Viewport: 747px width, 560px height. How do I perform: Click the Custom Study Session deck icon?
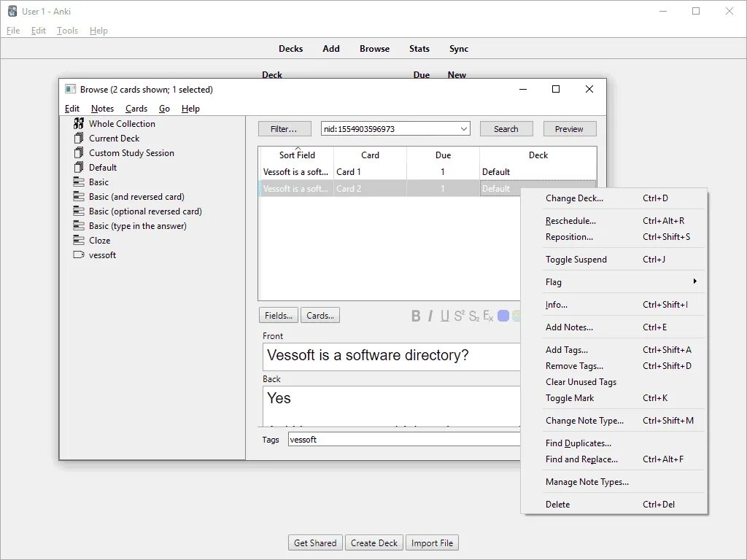click(x=79, y=153)
